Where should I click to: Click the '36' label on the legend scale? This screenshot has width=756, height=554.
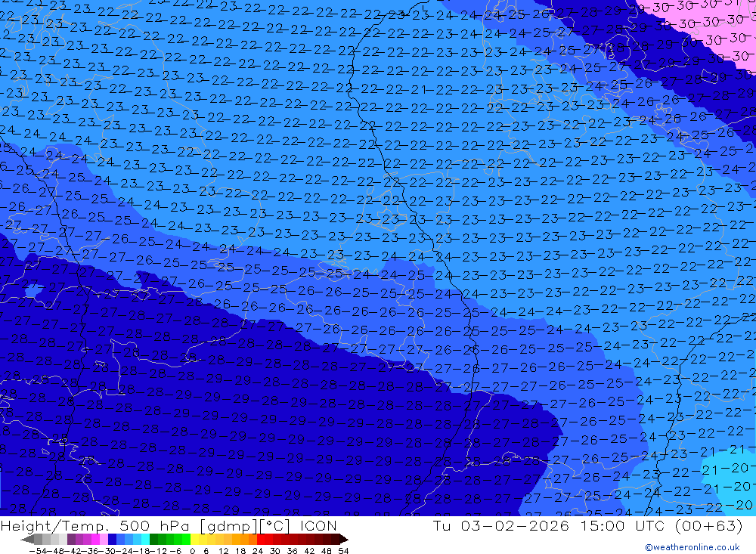[292, 551]
